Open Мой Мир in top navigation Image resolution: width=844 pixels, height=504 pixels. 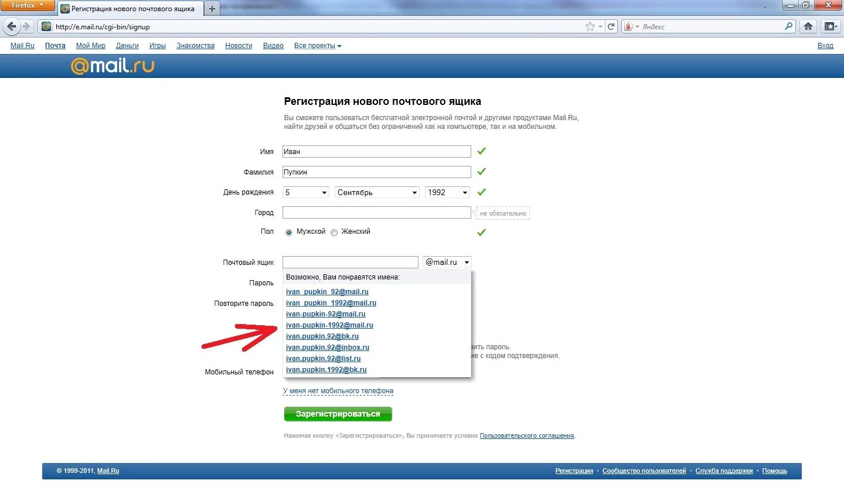tap(91, 46)
